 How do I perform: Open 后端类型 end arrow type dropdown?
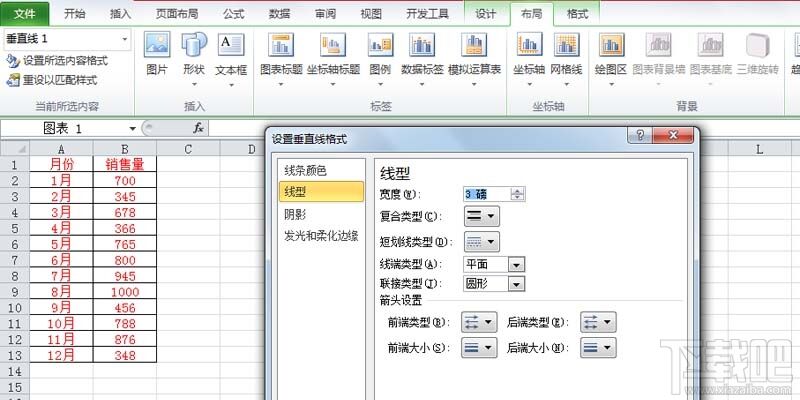(598, 322)
